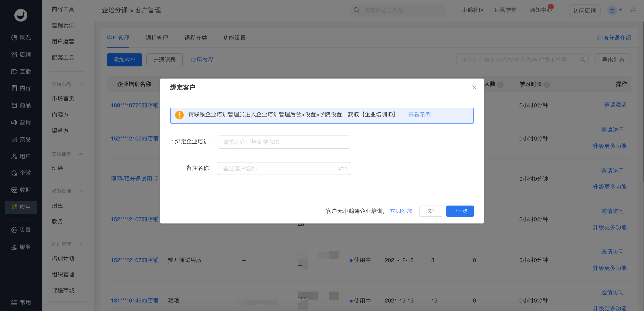Click the 立即添加 link
The image size is (644, 311).
401,211
